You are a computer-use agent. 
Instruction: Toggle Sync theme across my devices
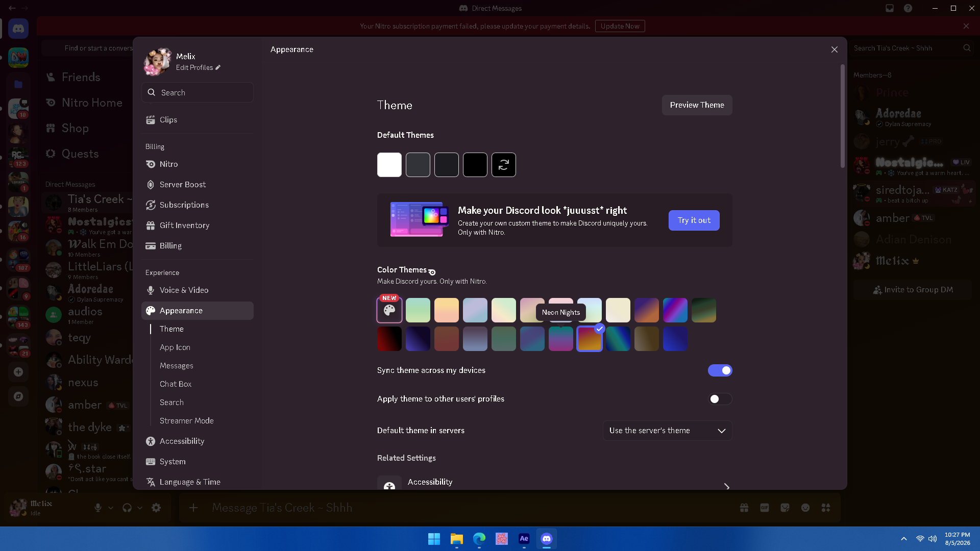coord(720,370)
